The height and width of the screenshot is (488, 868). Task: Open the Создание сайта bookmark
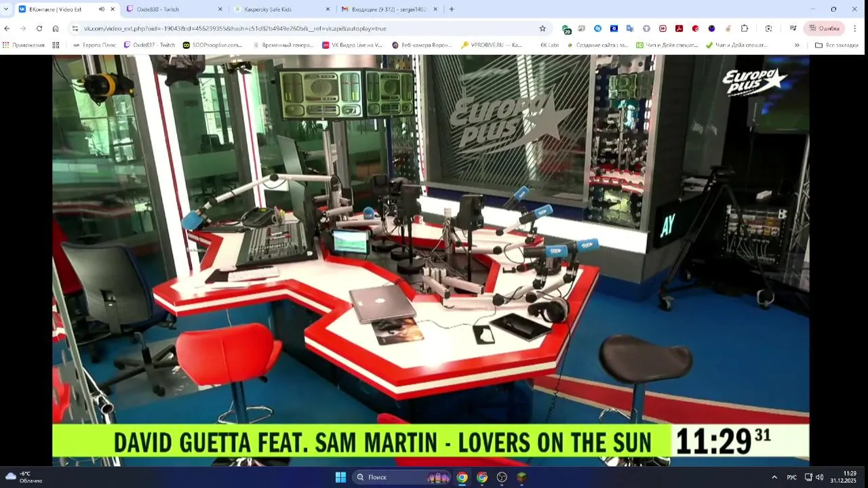click(x=597, y=45)
